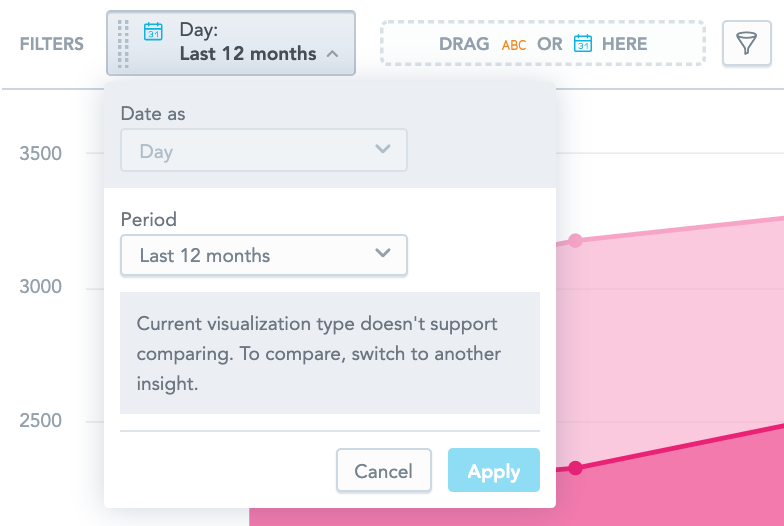Collapse the Day filter using its chevron
The image size is (784, 526).
[332, 55]
